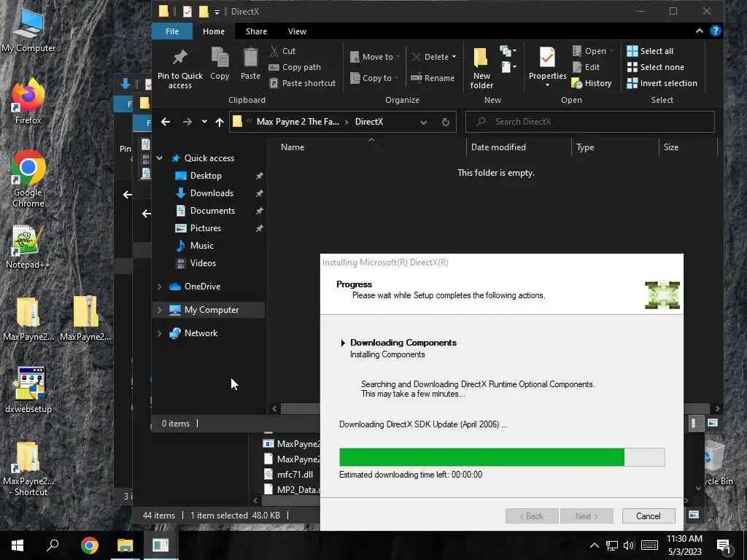The width and height of the screenshot is (747, 560).
Task: Open recent locations dropdown arrow
Action: (204, 122)
